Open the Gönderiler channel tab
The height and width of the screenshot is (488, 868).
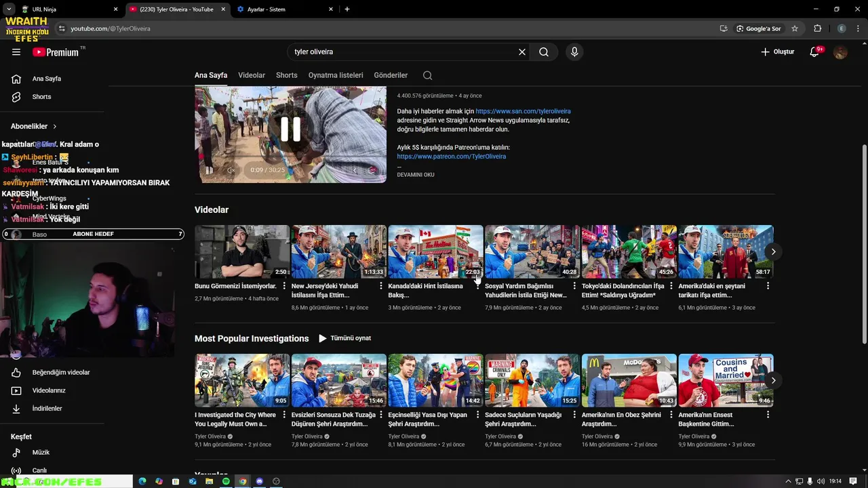pos(391,75)
